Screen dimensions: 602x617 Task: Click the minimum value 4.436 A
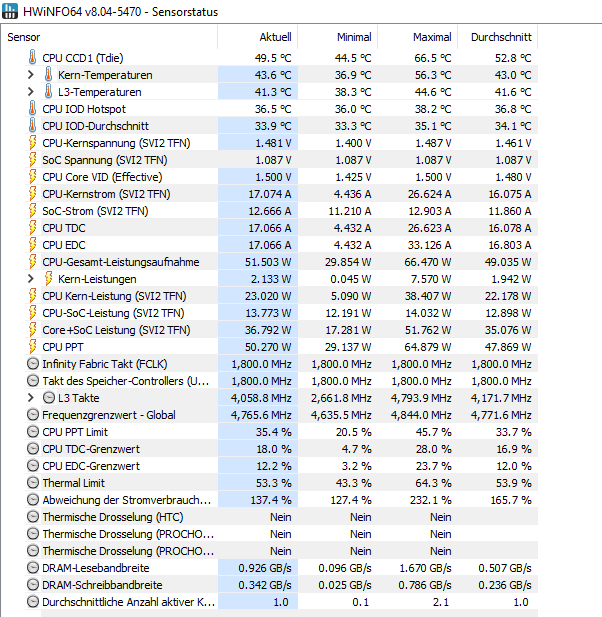353,194
